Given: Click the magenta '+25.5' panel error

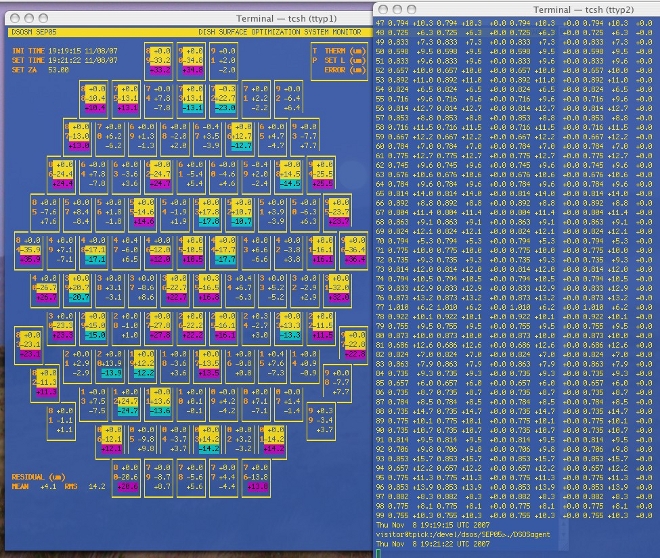Looking at the screenshot, I should point(322,184).
